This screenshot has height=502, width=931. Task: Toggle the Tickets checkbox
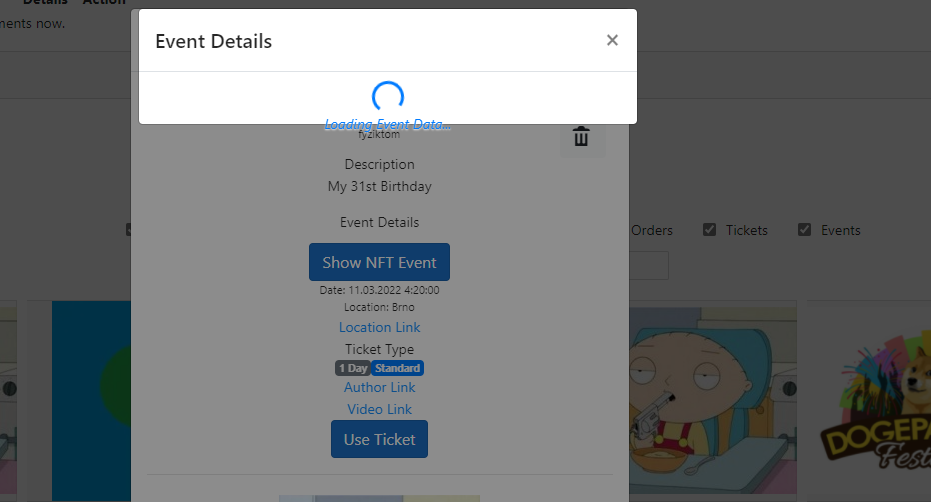tap(709, 229)
